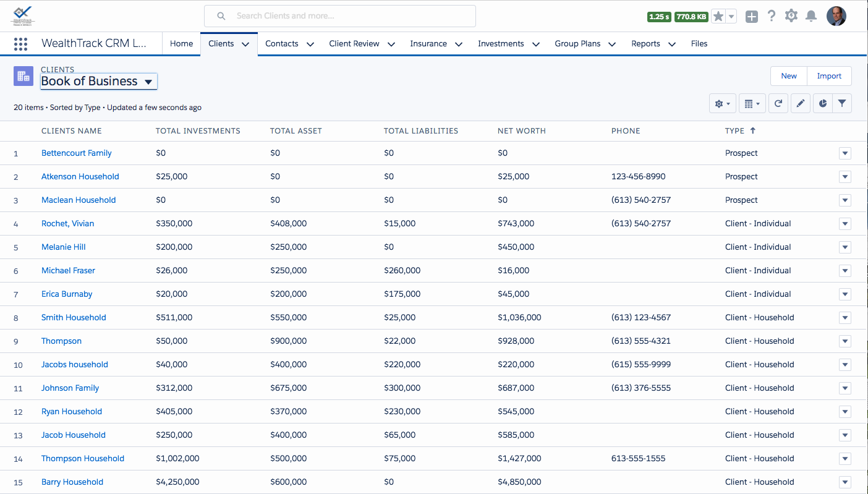This screenshot has width=868, height=494.
Task: Open the row actions dropdown for Smith Household
Action: [845, 317]
